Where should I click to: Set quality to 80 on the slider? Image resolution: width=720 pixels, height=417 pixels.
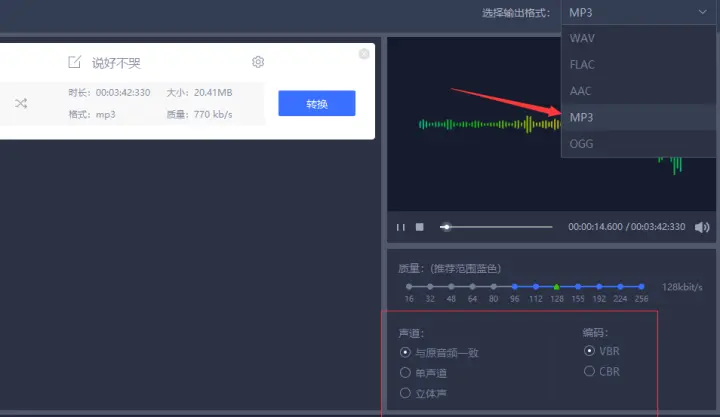(494, 287)
